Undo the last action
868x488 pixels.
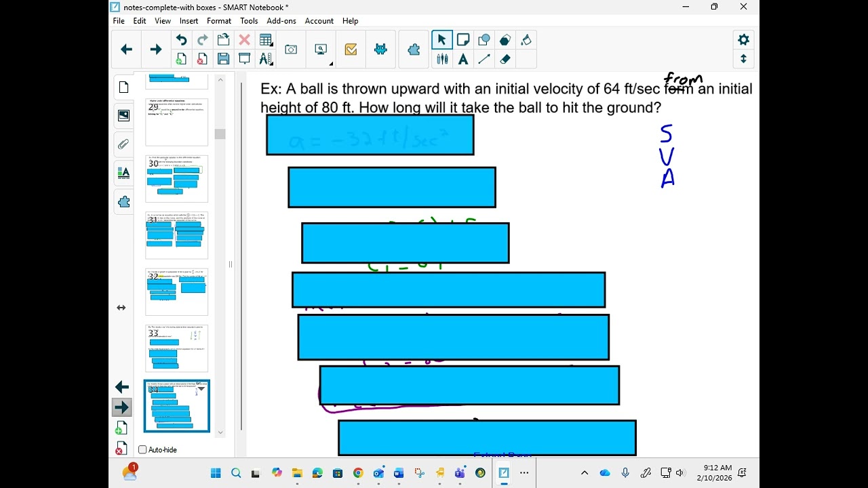point(181,40)
